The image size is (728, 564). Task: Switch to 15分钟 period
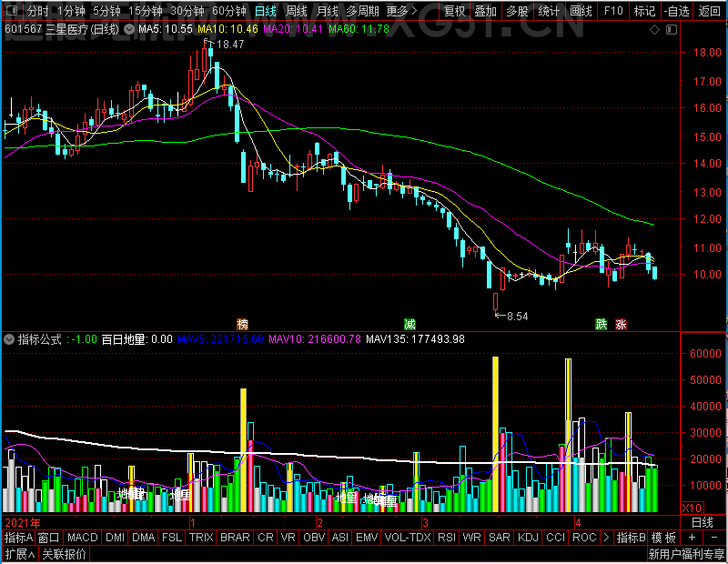click(x=146, y=11)
